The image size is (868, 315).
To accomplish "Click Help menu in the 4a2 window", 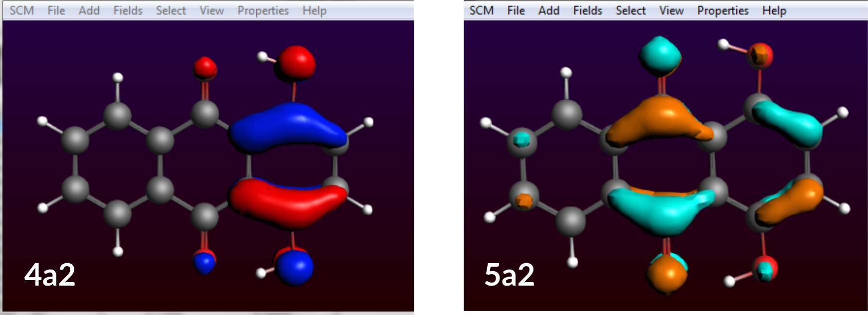I will tap(314, 10).
